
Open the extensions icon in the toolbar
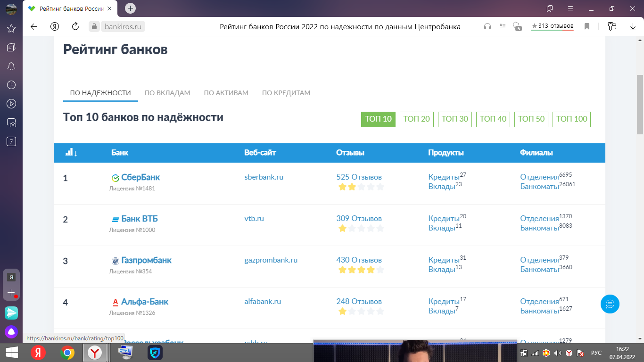click(612, 26)
